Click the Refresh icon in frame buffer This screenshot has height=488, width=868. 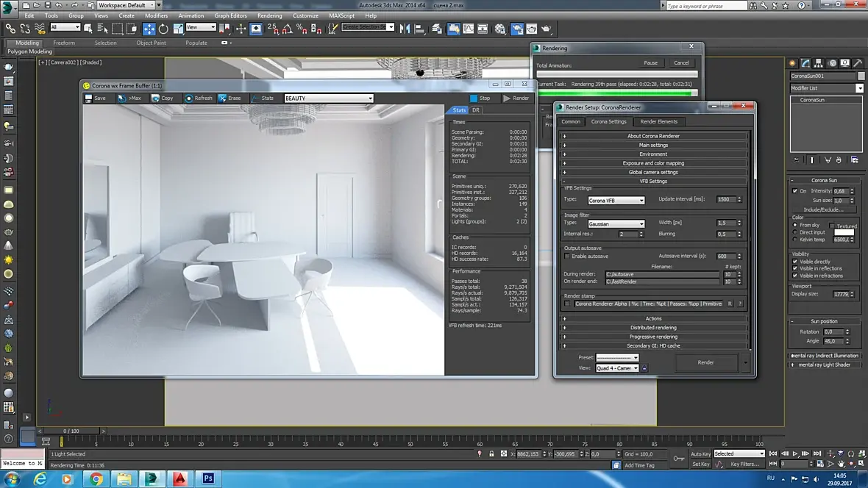click(189, 98)
